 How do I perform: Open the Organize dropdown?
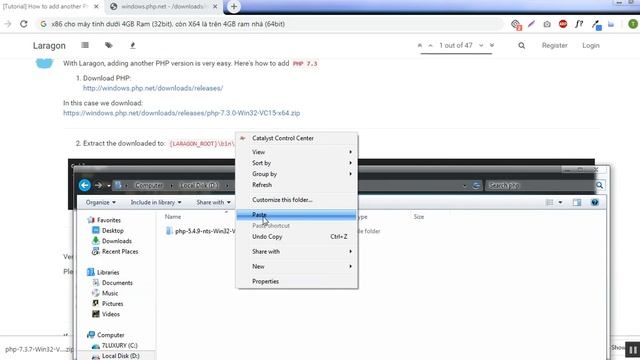[x=101, y=202]
